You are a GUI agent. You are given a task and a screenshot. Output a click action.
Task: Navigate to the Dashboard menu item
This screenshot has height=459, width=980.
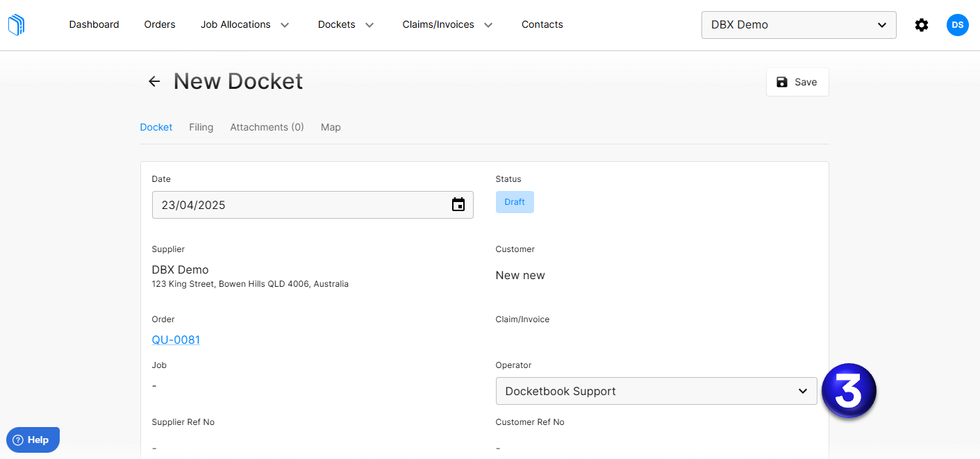94,24
